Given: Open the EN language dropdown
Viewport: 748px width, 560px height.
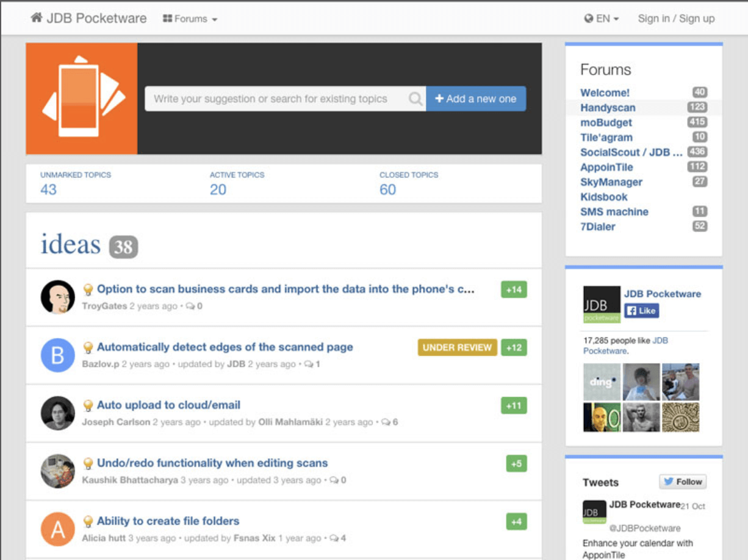Looking at the screenshot, I should [602, 19].
